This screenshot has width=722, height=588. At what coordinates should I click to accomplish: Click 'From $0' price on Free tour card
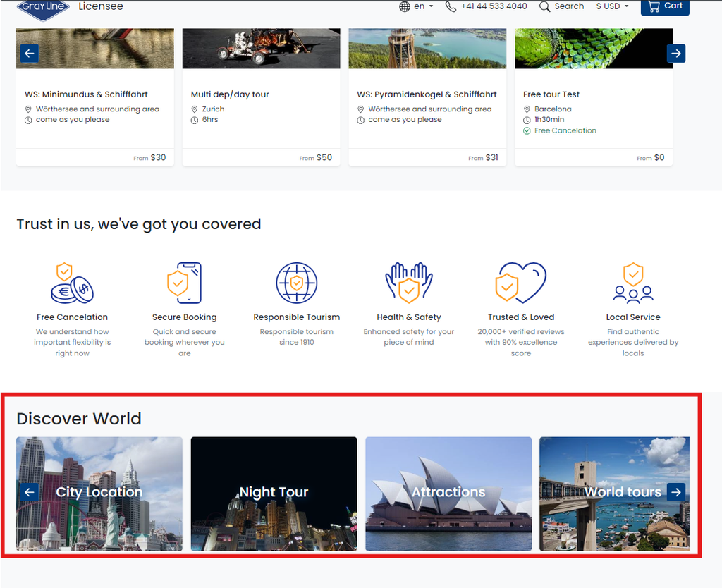click(x=651, y=157)
